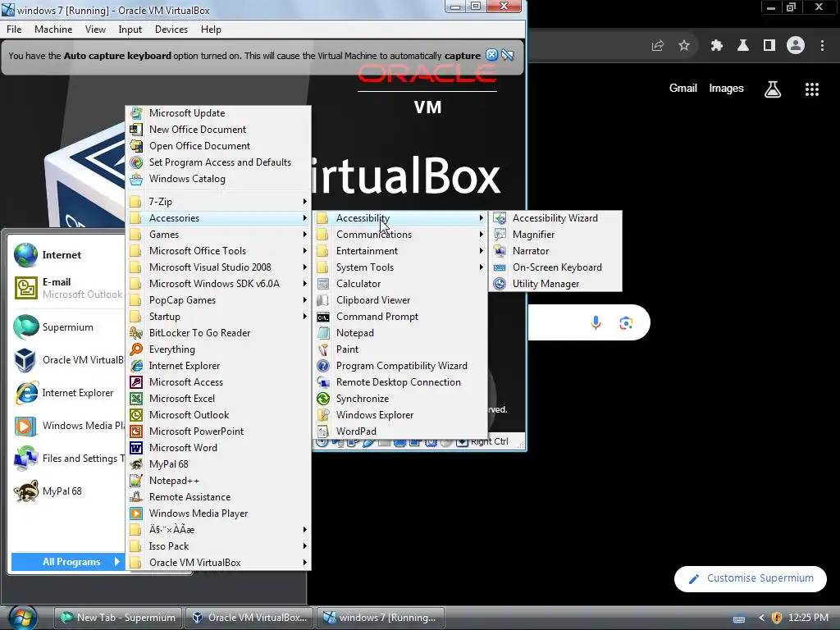
Task: Open Remote Assistance
Action: point(218,497)
